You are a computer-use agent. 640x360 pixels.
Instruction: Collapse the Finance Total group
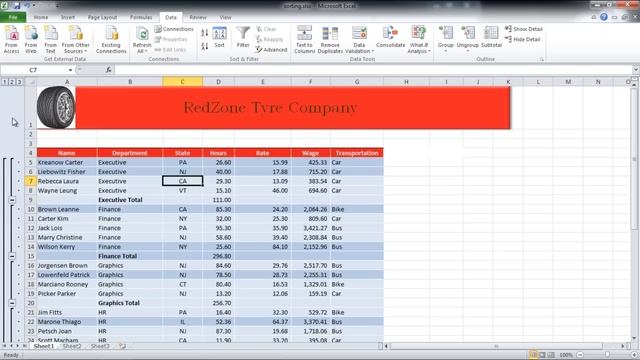coord(12,256)
